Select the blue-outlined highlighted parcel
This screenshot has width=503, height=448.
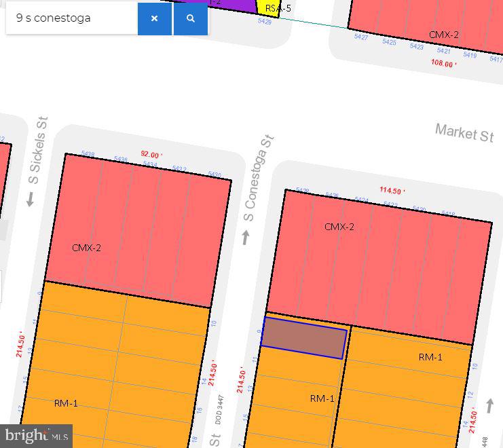(303, 338)
